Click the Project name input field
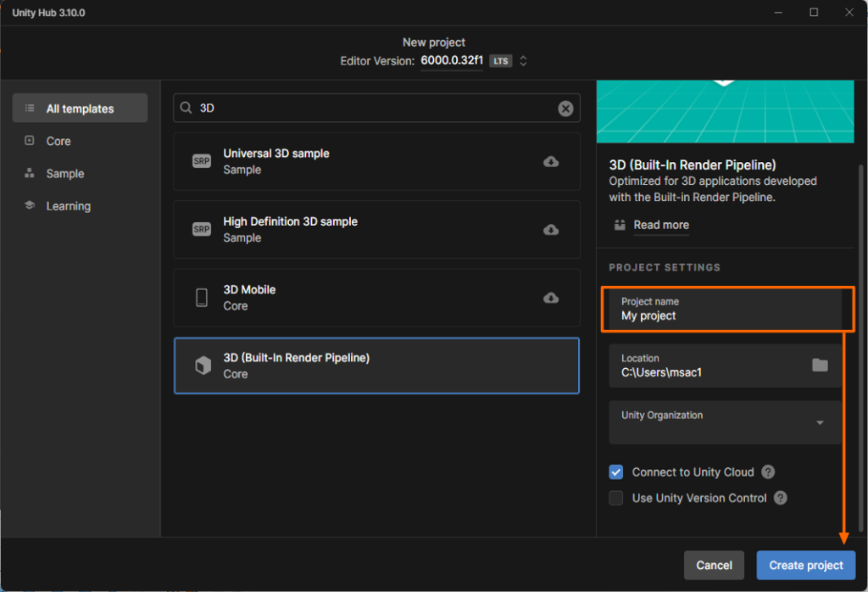This screenshot has height=592, width=868. click(x=725, y=309)
